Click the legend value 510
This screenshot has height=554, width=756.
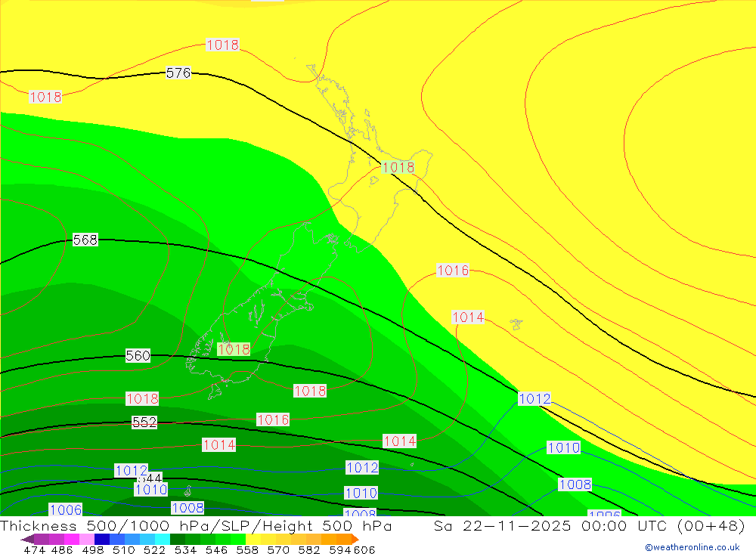tap(124, 550)
